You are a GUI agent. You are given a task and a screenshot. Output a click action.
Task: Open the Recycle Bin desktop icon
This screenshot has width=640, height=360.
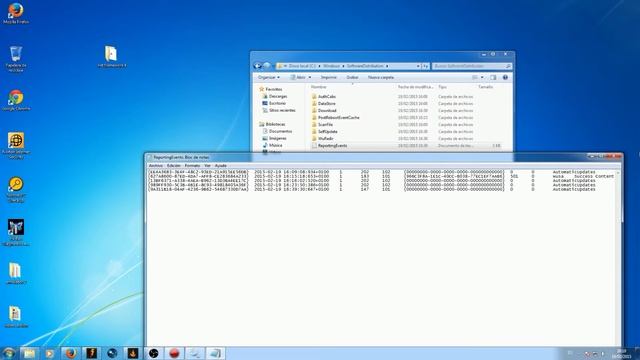tap(16, 58)
